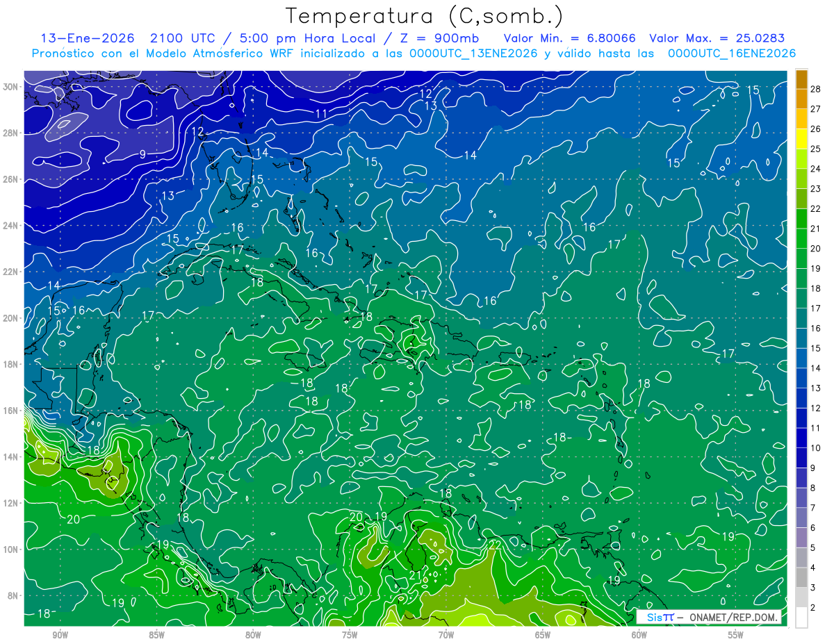Viewport: 834px width, 644px height.
Task: Click the latitude label '28N'
Action: coord(10,133)
